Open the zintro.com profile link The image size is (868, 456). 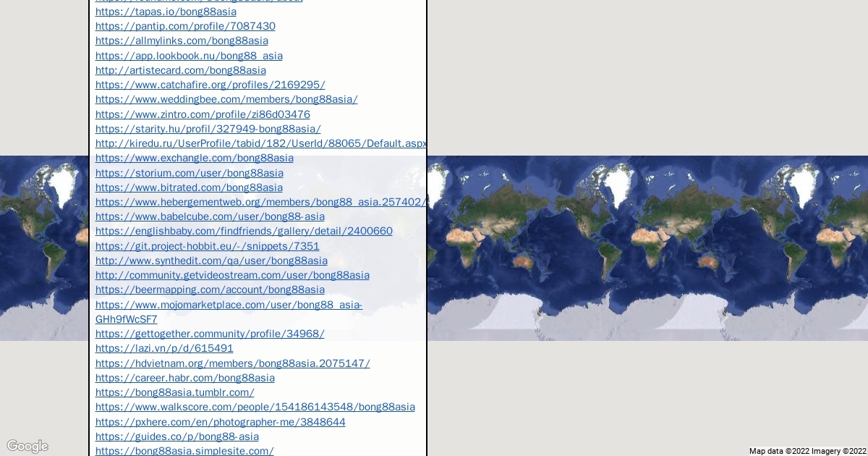pos(203,114)
